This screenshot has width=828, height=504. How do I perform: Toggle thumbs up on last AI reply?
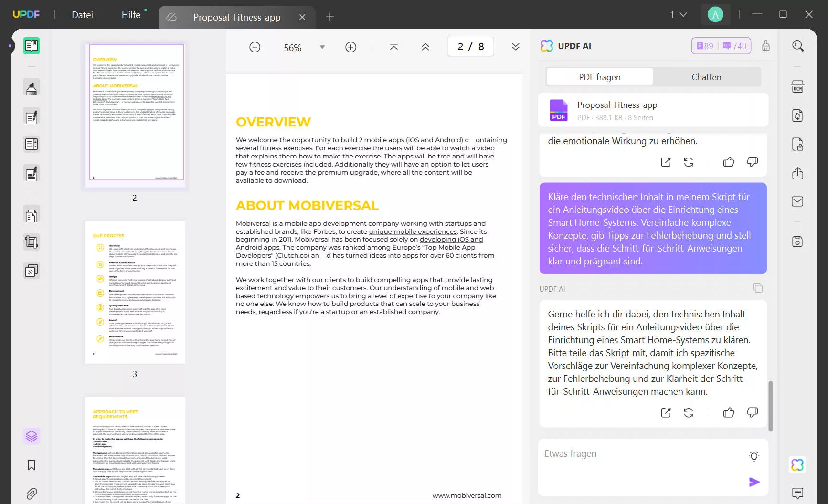pyautogui.click(x=729, y=412)
